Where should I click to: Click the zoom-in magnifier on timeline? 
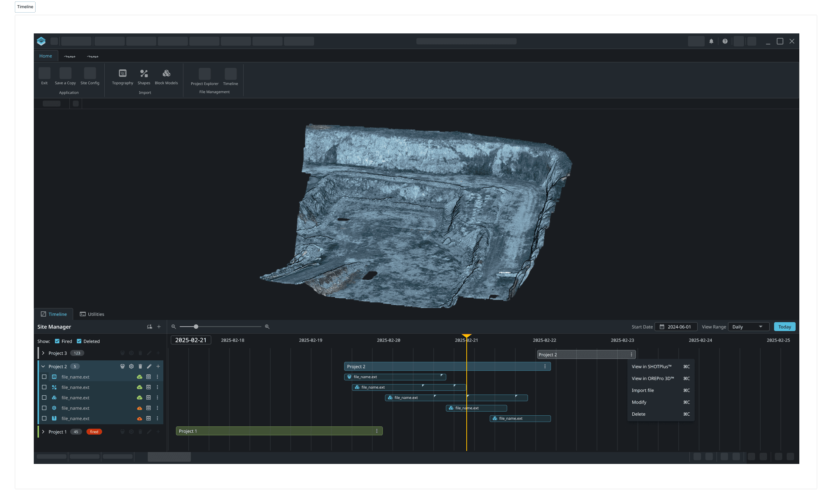coord(267,327)
